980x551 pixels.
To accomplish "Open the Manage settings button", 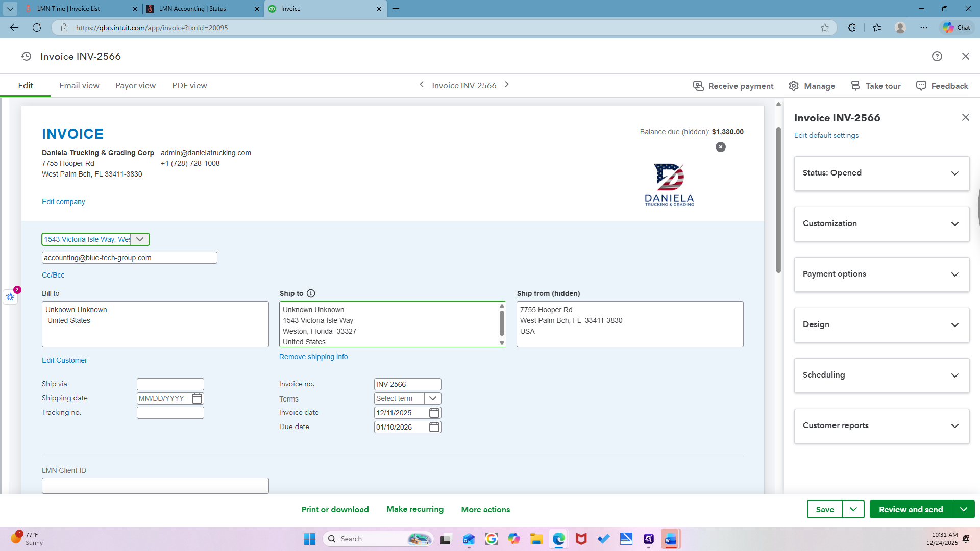I will tap(812, 86).
